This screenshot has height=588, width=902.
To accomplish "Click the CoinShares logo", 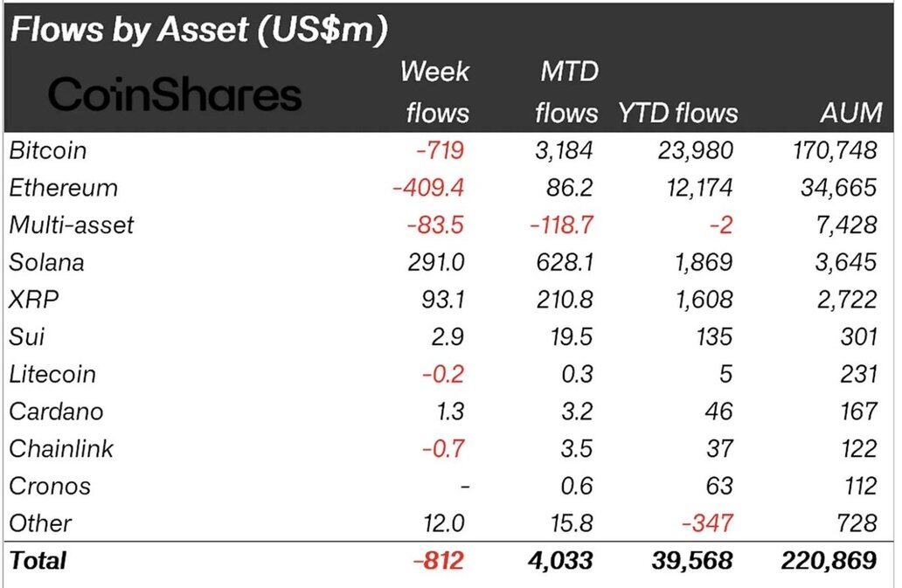I will [x=175, y=94].
